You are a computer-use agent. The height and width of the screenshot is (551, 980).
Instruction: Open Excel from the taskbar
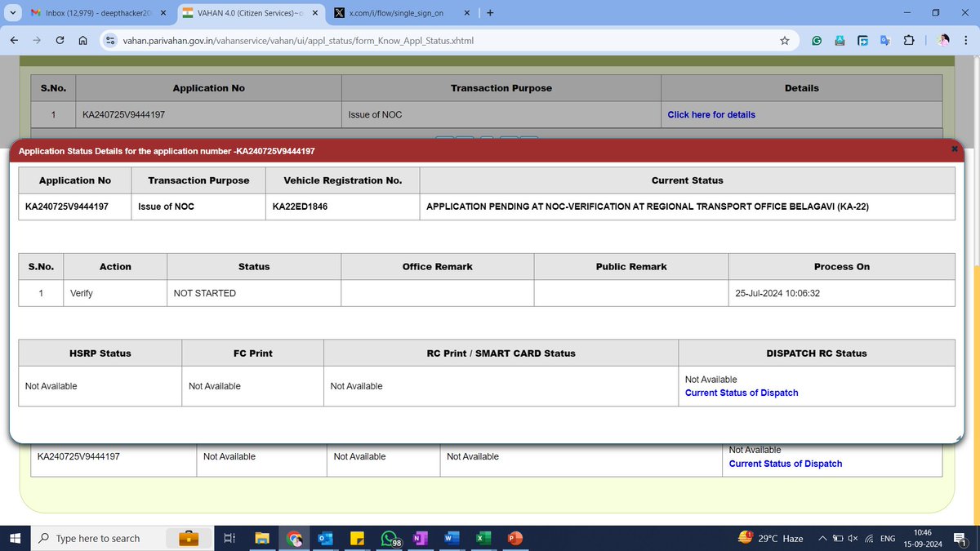pyautogui.click(x=483, y=538)
